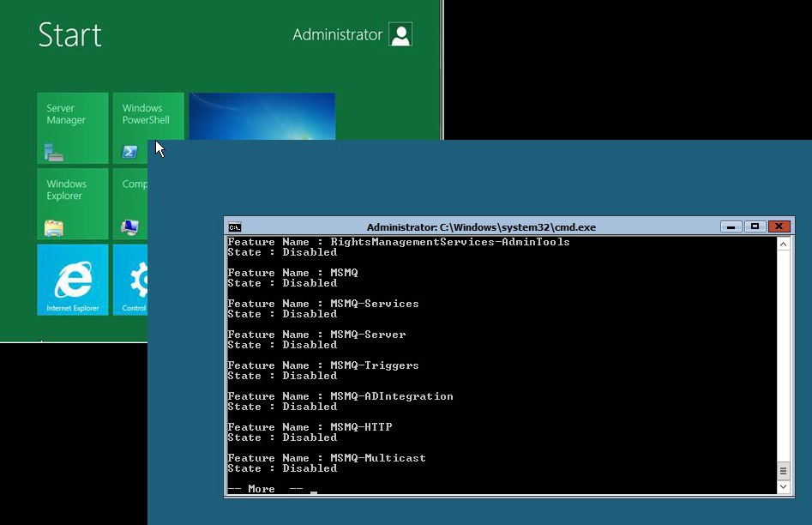Screen dimensions: 812x525
Task: Click the MSMQ-HTTP feature line
Action: 310,427
